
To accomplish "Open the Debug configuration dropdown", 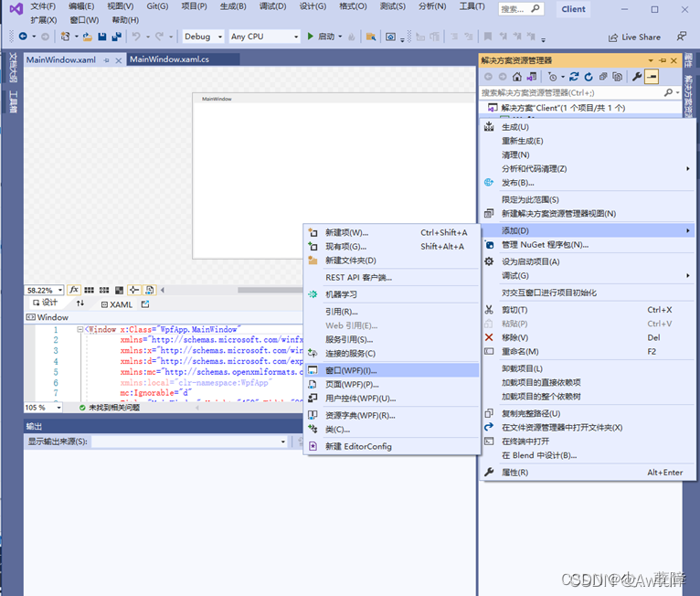I will (202, 37).
